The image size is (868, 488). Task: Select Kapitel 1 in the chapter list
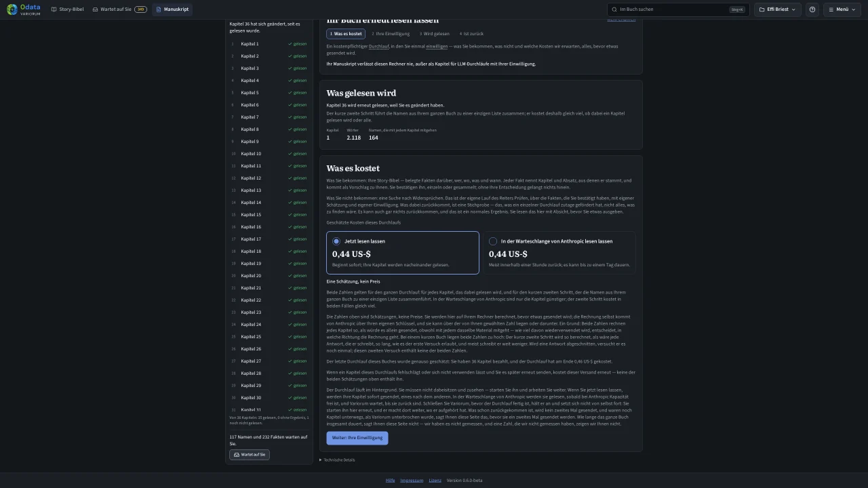coord(269,44)
